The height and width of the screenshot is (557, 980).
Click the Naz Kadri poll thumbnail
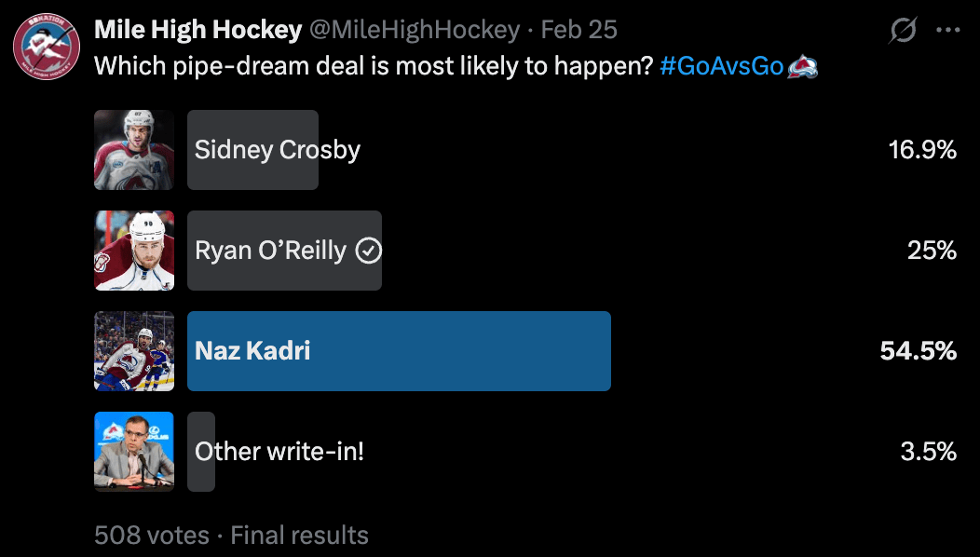click(134, 351)
